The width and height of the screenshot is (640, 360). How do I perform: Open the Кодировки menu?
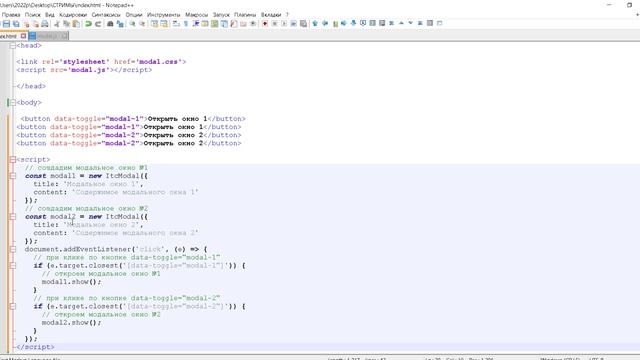pyautogui.click(x=73, y=15)
